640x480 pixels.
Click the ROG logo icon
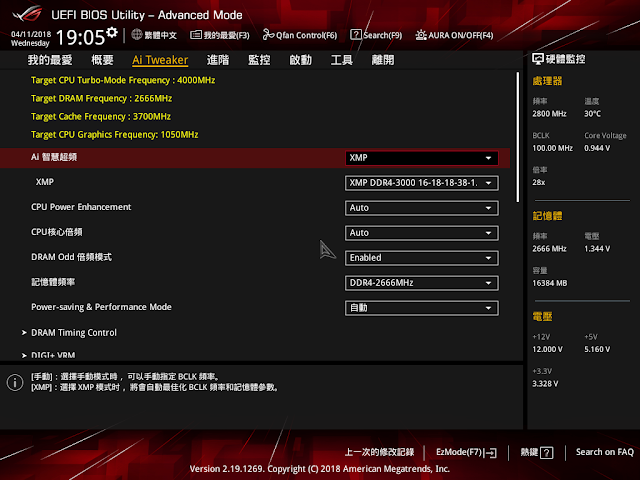click(x=27, y=14)
